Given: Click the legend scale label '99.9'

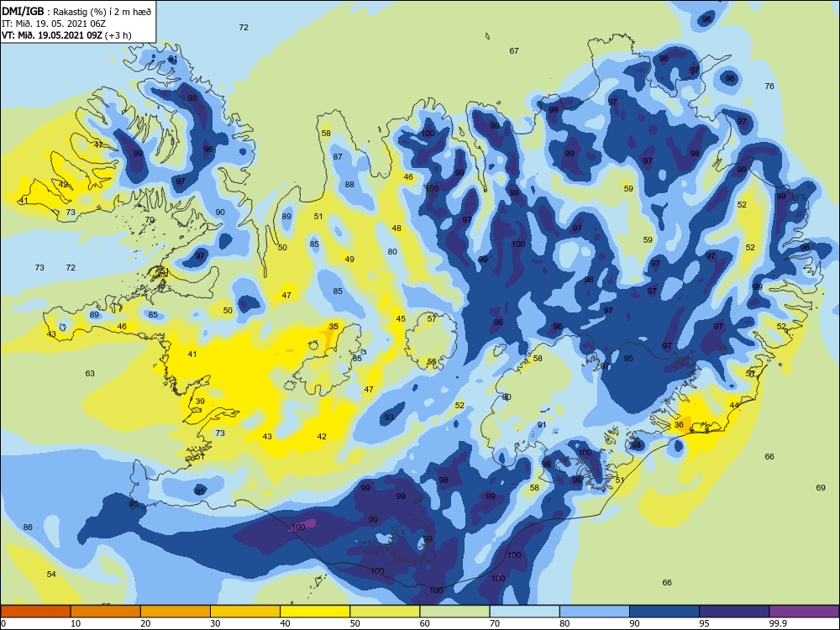Looking at the screenshot, I should [778, 623].
